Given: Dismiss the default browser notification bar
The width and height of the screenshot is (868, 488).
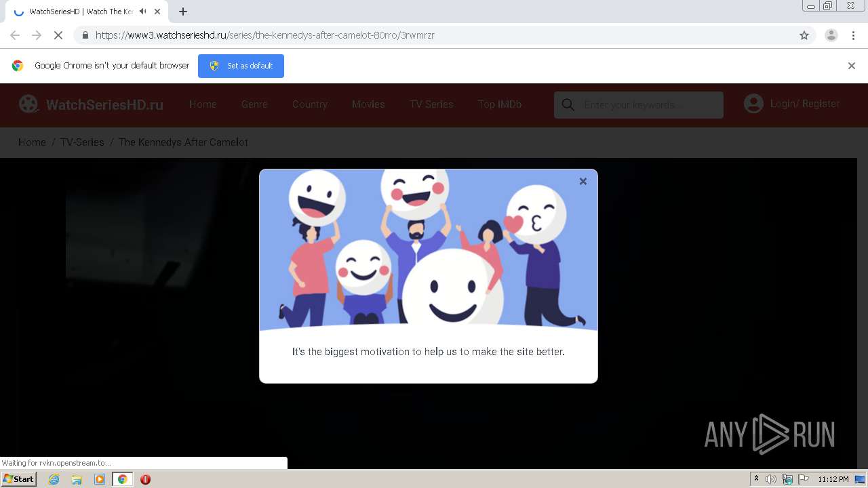Looking at the screenshot, I should click(x=852, y=66).
